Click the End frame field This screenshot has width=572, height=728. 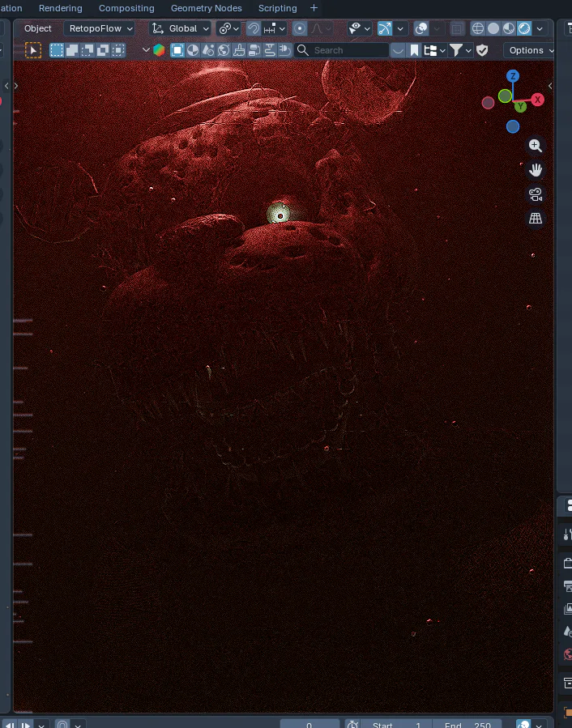pyautogui.click(x=467, y=724)
